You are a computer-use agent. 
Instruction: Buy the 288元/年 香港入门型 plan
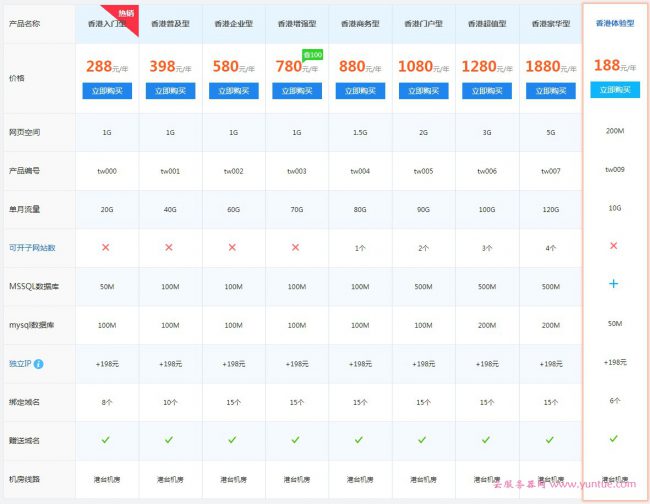point(106,90)
